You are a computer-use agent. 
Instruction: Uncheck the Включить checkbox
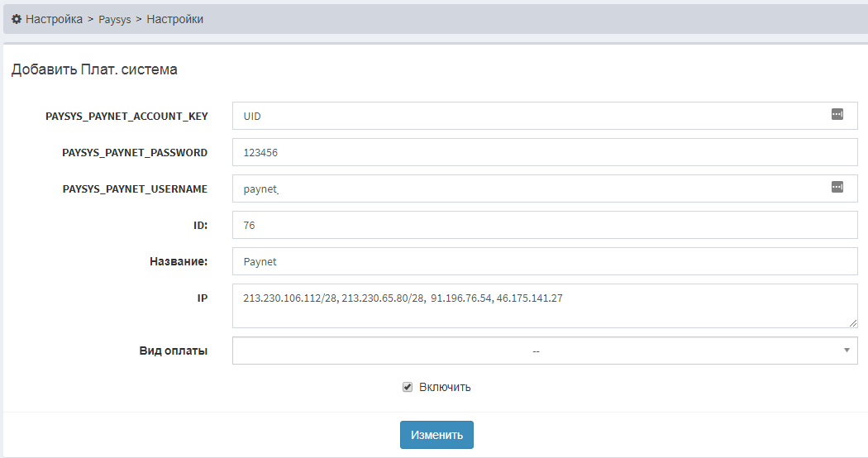click(407, 387)
